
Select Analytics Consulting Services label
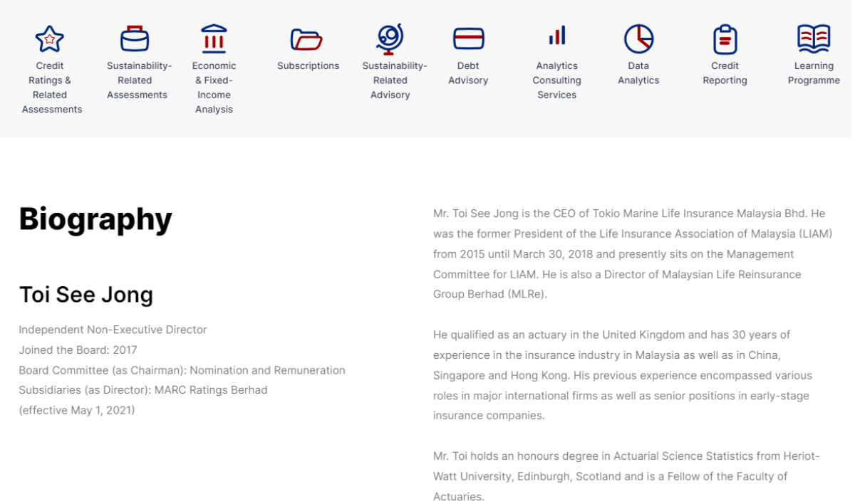(x=557, y=80)
